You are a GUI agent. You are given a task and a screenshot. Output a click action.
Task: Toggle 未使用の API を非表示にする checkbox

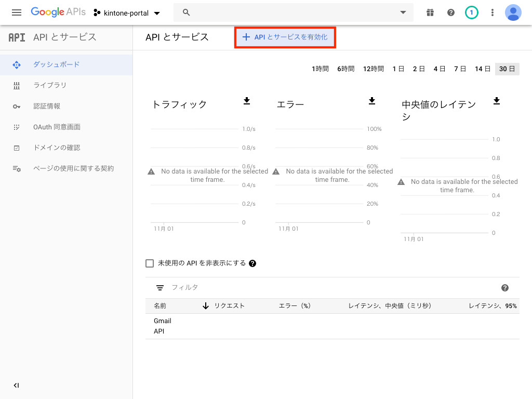coord(150,263)
